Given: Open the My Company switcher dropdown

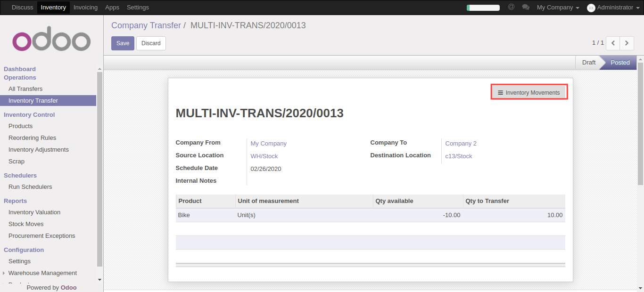Looking at the screenshot, I should tap(558, 8).
